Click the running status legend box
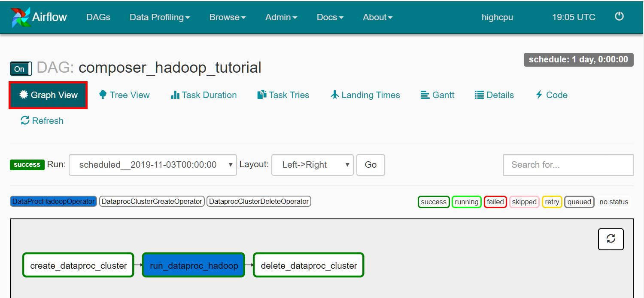Screen dimensions: 644x298 467,202
